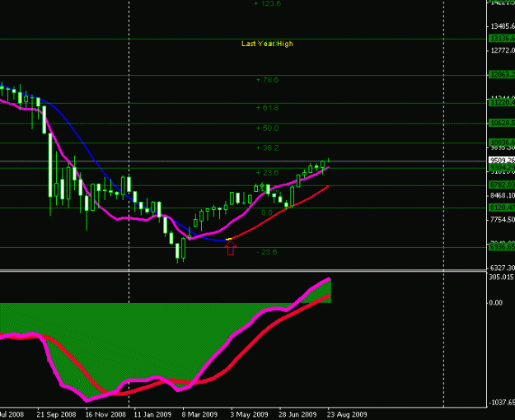Screen dimensions: 515x420
Task: Click the indicator scale value -1037.65
Action: click(502, 403)
